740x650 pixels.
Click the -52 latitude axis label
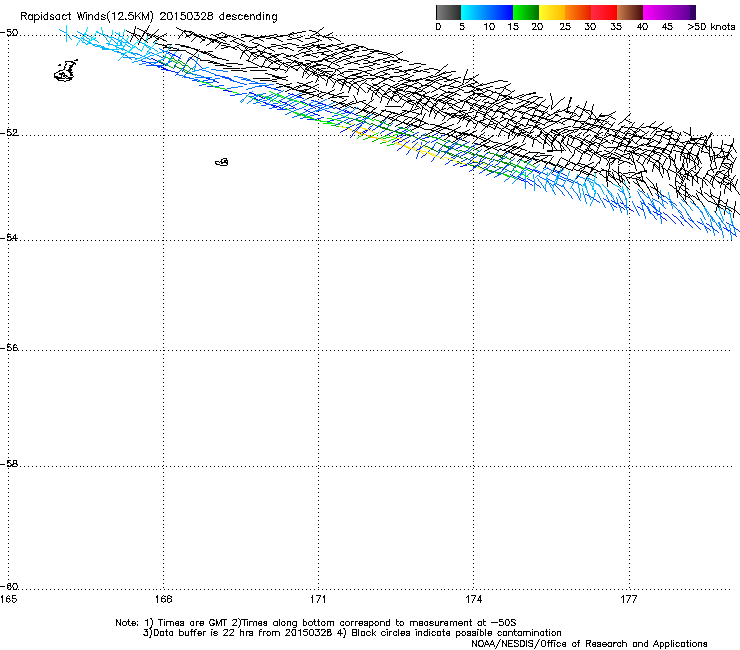click(9, 133)
